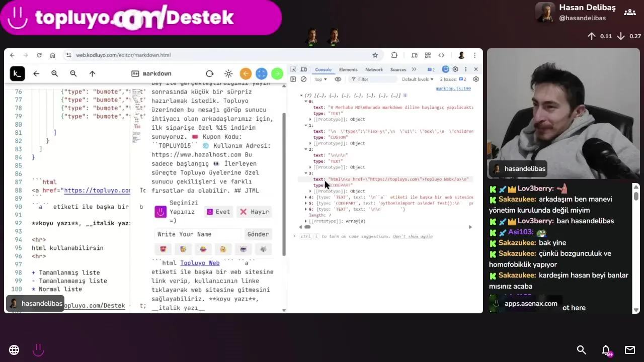Click the code brackets extension icon
This screenshot has width=644, height=362.
pos(441,55)
